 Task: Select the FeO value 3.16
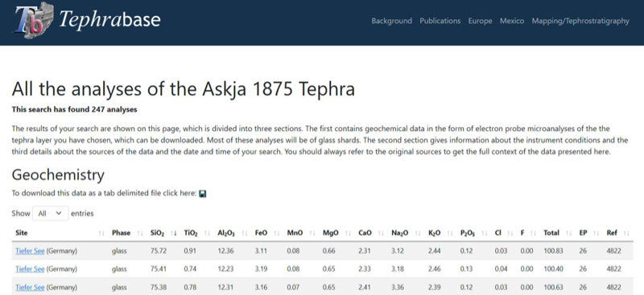pyautogui.click(x=261, y=287)
